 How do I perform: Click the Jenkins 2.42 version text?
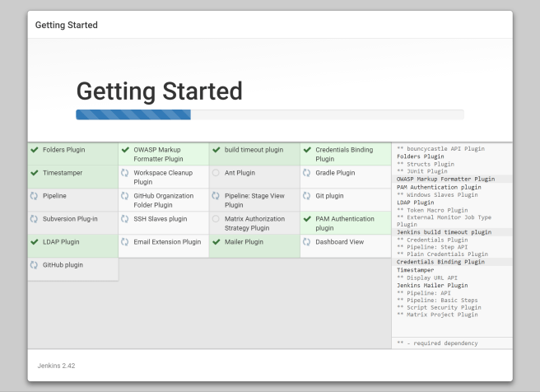pos(57,365)
